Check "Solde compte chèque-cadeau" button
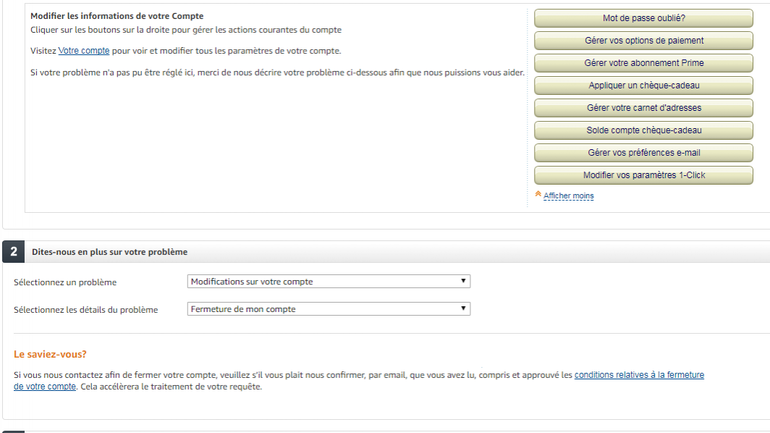Screen dimensions: 770x433 [x=643, y=130]
